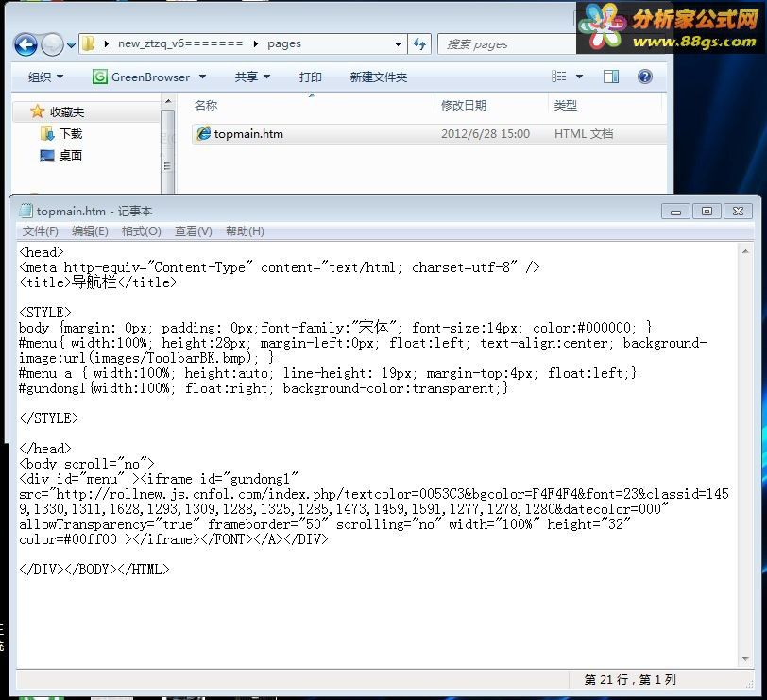Screen dimensions: 767x700
Task: Click the Notepad title bar icon
Action: point(26,211)
